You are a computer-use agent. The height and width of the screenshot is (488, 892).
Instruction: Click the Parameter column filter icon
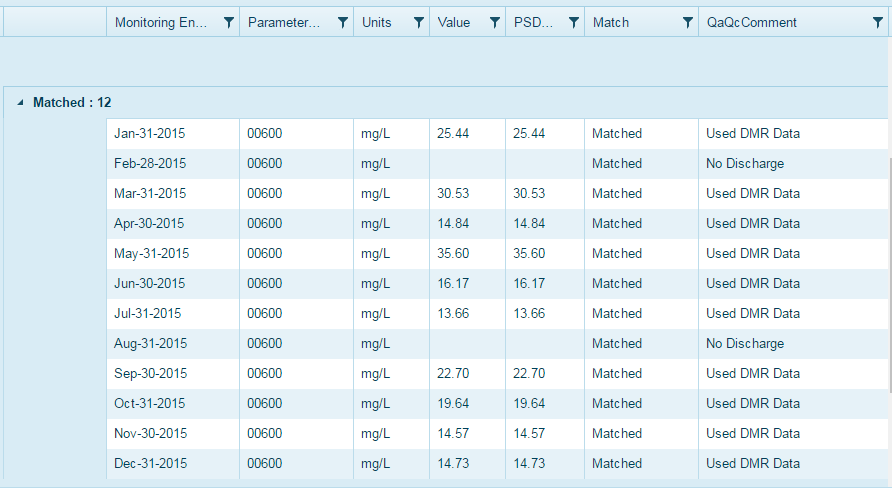(343, 22)
